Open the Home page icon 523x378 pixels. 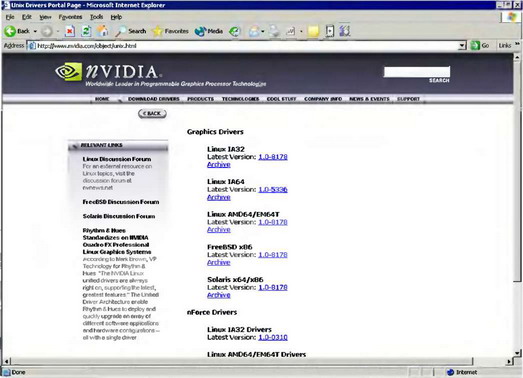[102, 31]
